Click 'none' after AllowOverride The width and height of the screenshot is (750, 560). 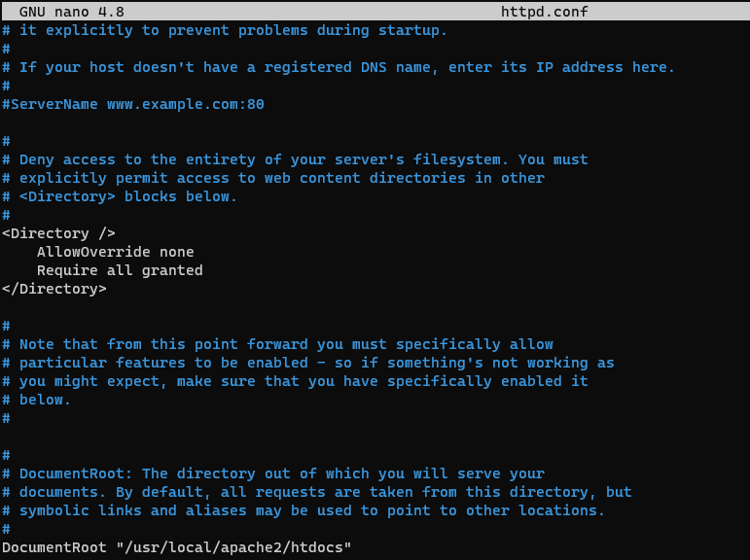(x=176, y=252)
